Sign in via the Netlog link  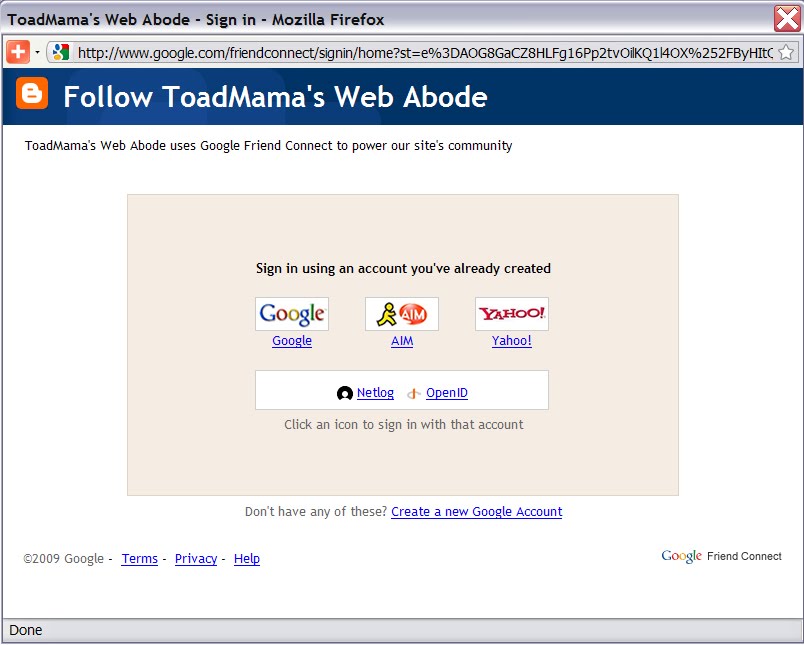click(x=375, y=393)
